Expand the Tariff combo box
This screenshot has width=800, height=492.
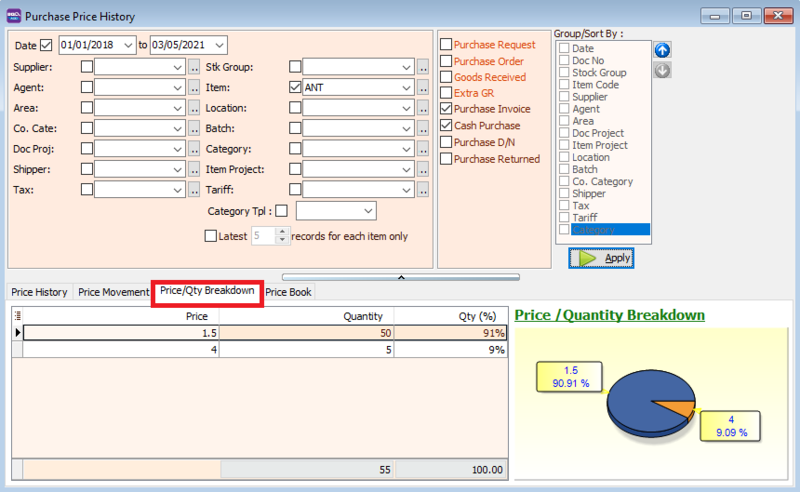pyautogui.click(x=406, y=189)
